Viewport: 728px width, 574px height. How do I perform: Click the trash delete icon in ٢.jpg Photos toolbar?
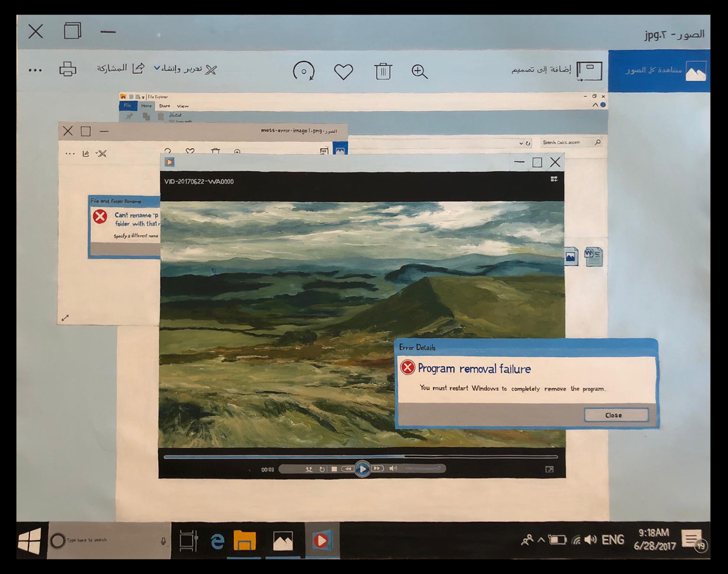point(383,71)
